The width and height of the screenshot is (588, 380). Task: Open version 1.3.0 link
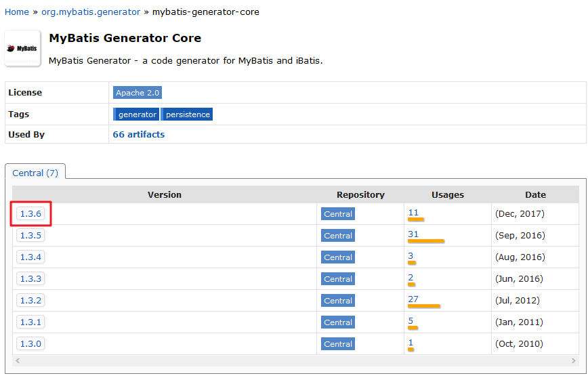[30, 343]
